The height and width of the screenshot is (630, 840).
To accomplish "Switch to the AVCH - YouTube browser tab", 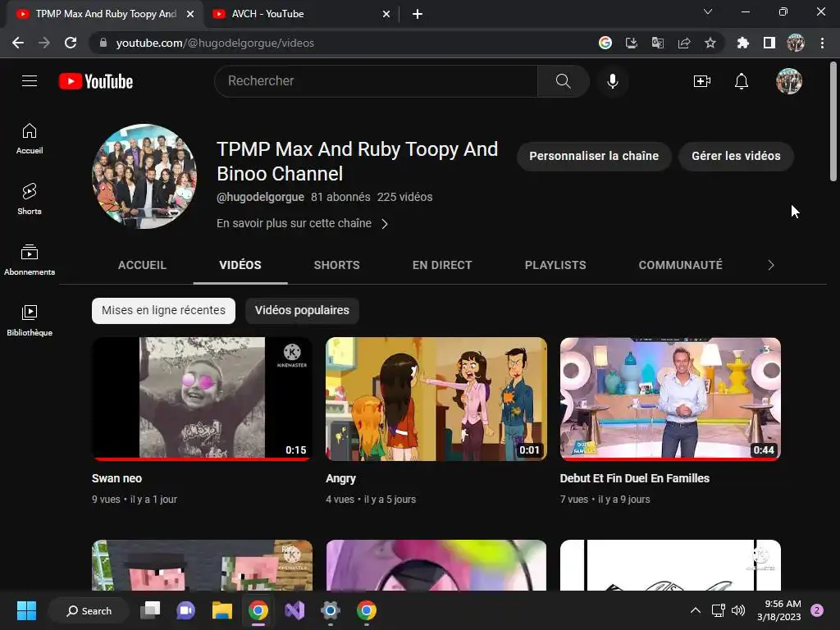I will pos(300,14).
